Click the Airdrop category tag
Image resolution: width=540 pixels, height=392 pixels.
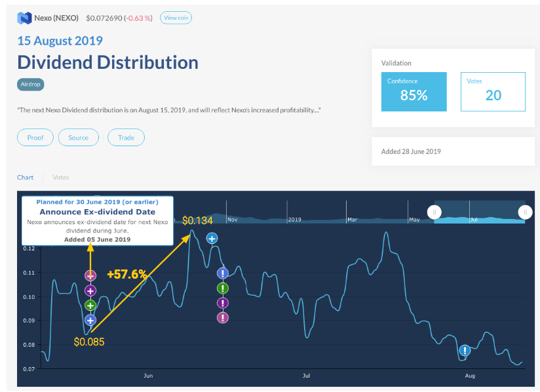coord(30,85)
